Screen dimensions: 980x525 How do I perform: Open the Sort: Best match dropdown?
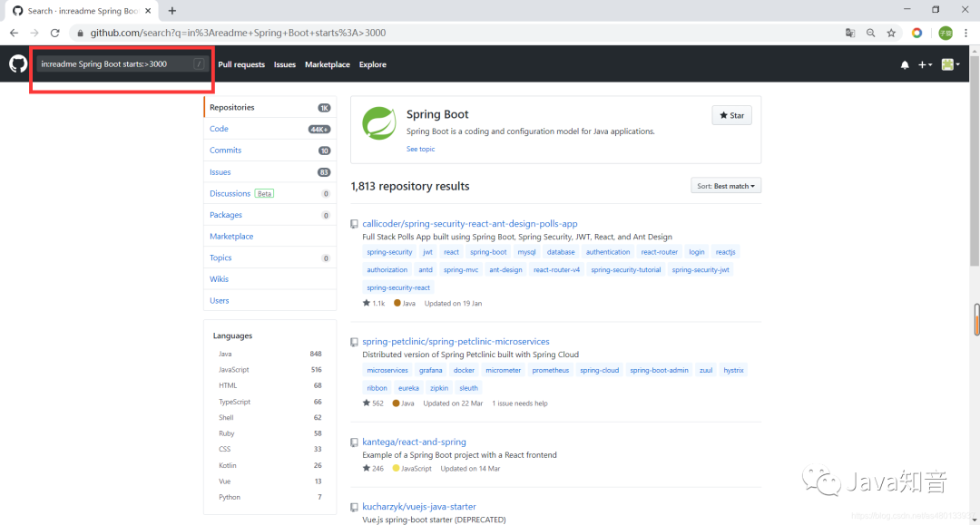(x=726, y=186)
